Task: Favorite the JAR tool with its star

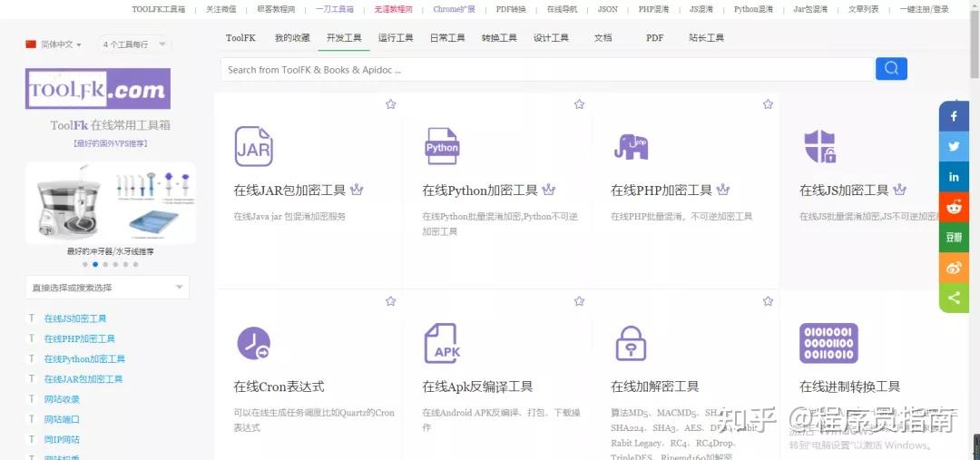Action: coord(391,104)
